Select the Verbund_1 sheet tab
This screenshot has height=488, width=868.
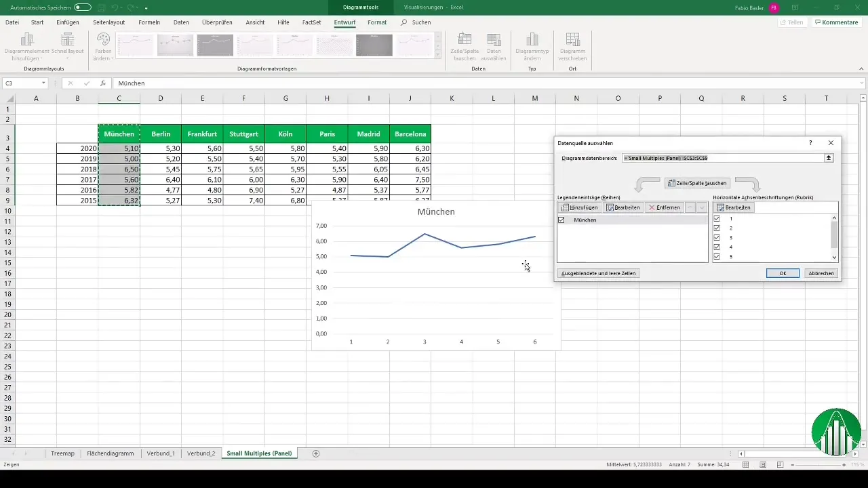pos(161,453)
